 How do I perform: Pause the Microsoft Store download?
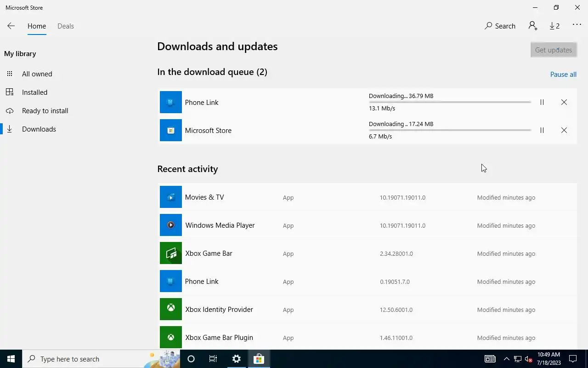point(542,130)
